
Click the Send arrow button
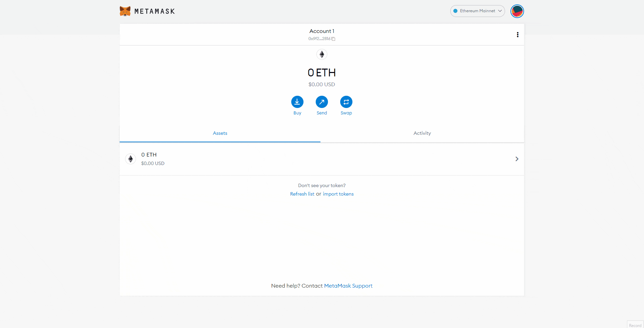pos(322,102)
